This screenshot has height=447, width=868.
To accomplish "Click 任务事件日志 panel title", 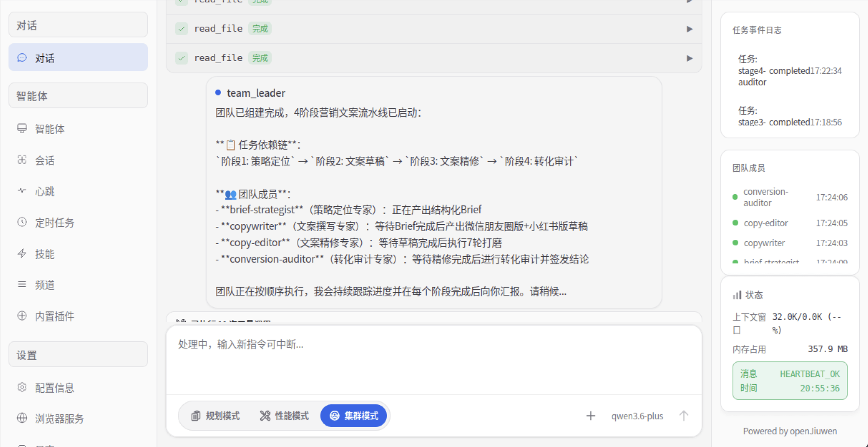I will (757, 30).
